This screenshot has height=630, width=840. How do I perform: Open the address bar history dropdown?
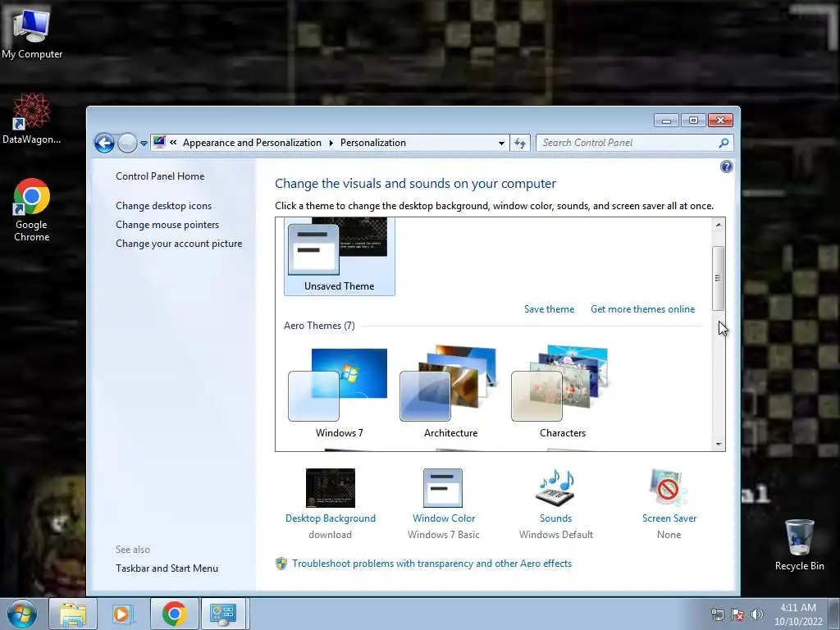click(x=501, y=143)
